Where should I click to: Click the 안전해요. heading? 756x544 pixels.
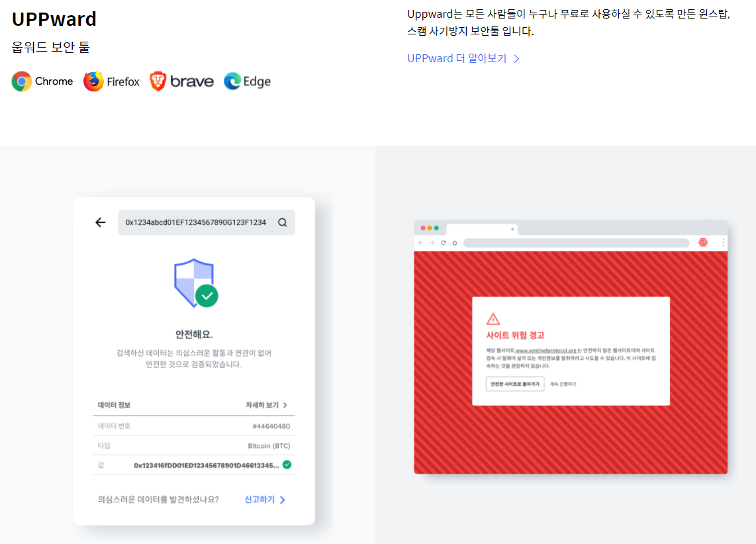pyautogui.click(x=194, y=334)
